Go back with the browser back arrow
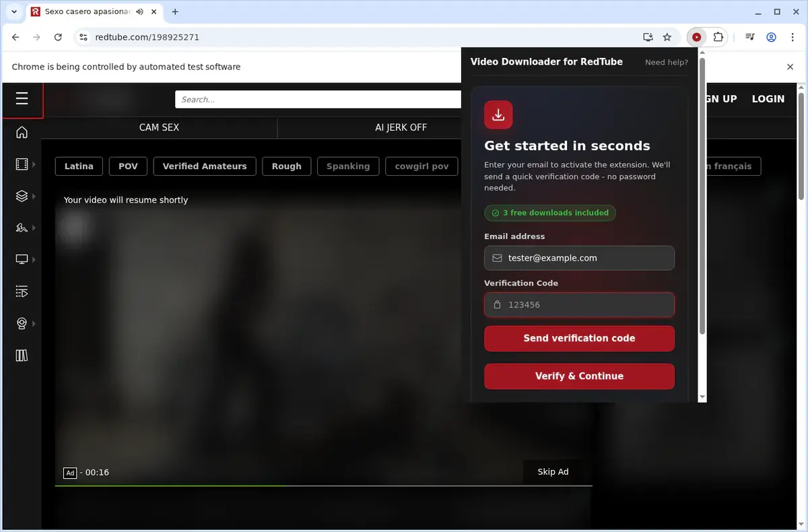Image resolution: width=808 pixels, height=532 pixels. click(x=16, y=37)
